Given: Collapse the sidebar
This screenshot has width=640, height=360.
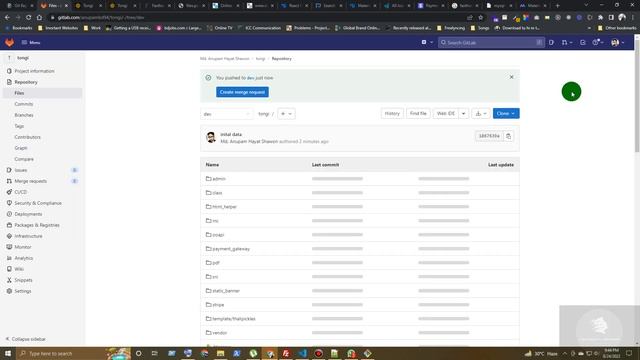Looking at the screenshot, I should point(25,339).
